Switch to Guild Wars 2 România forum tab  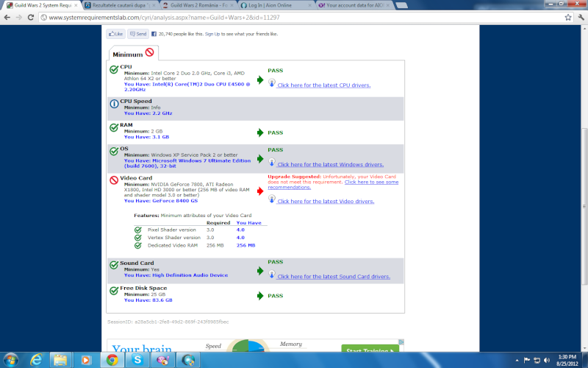(x=198, y=5)
